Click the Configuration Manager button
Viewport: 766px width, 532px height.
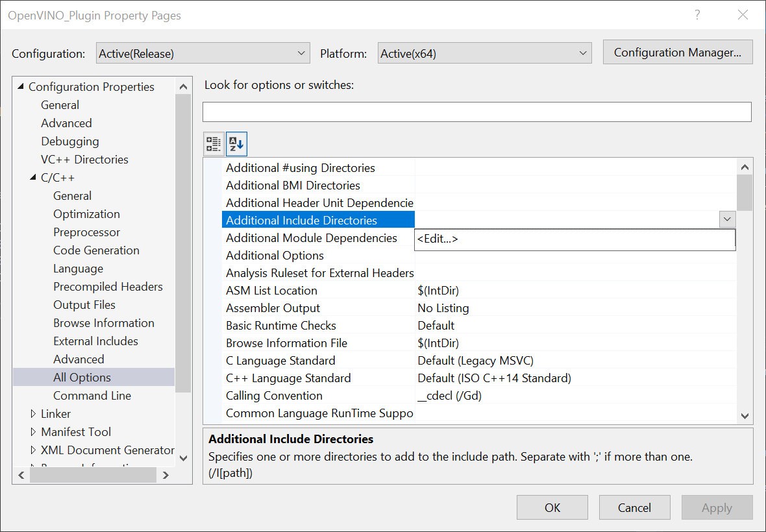pyautogui.click(x=677, y=53)
